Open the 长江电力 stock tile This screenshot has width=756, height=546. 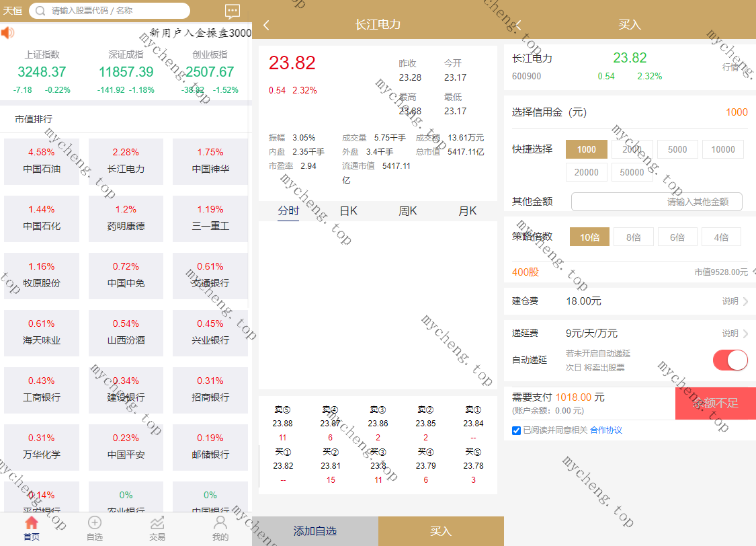(126, 161)
